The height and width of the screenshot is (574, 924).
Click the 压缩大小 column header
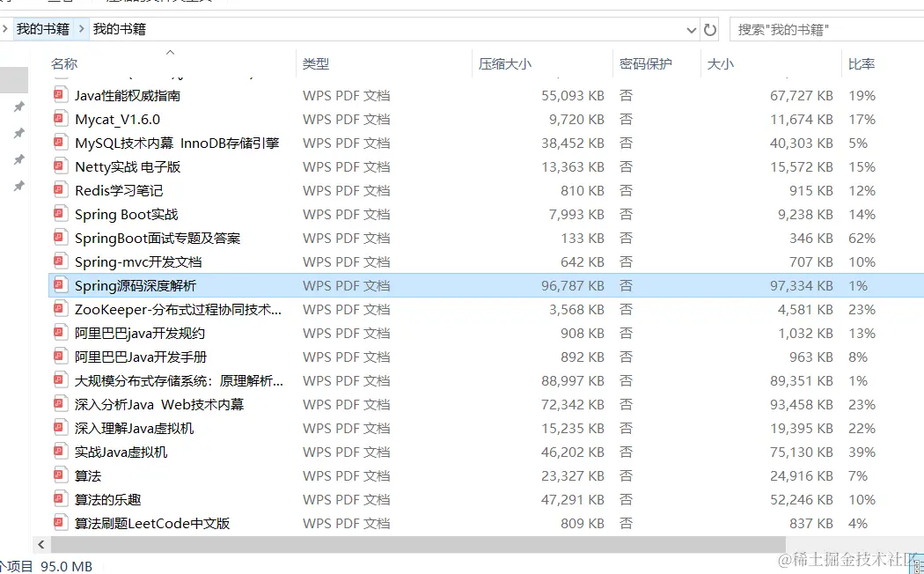[506, 63]
